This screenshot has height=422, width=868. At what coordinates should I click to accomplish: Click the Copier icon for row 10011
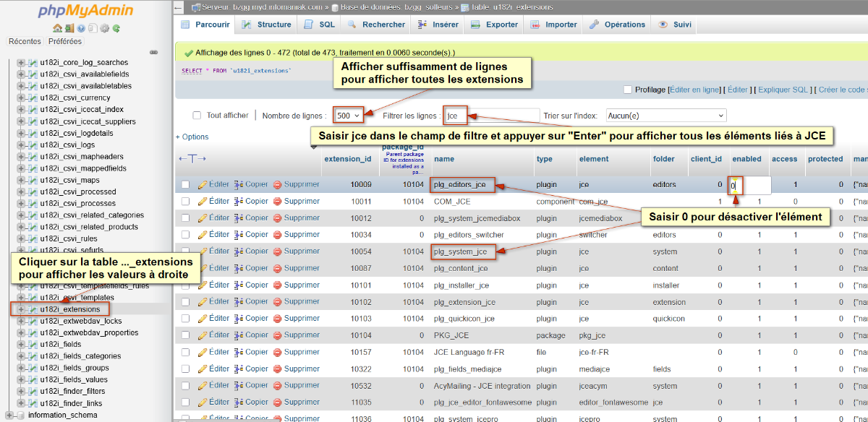coord(238,202)
